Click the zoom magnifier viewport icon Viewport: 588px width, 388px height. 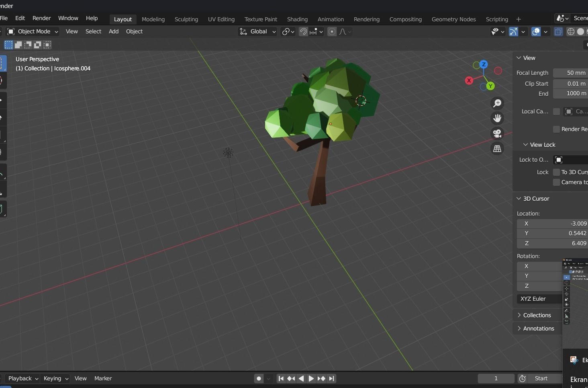click(x=498, y=103)
